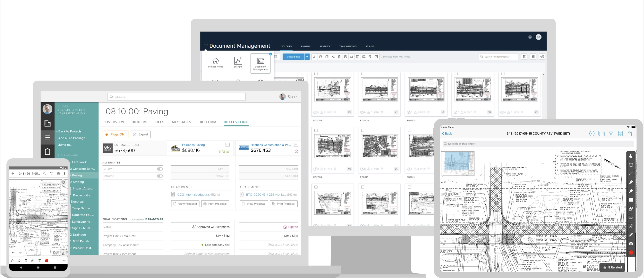Click share upload icon on tablet viewer
The height and width of the screenshot is (278, 644).
(x=630, y=133)
